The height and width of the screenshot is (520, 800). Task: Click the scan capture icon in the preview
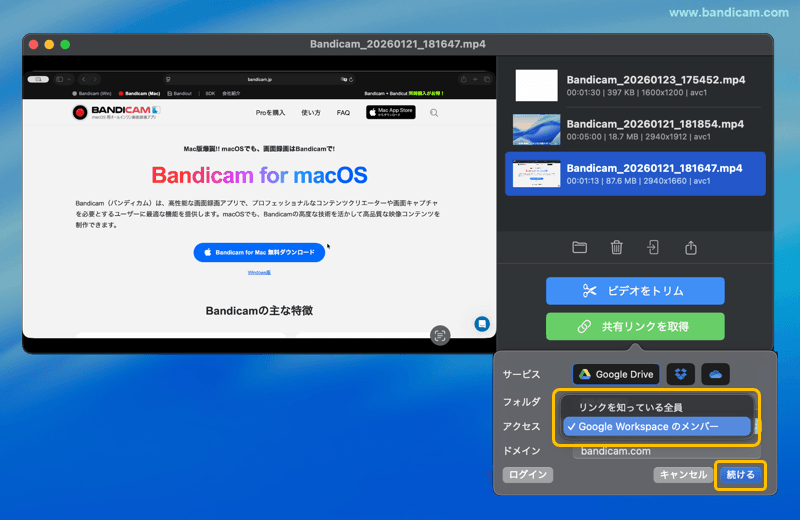click(440, 335)
